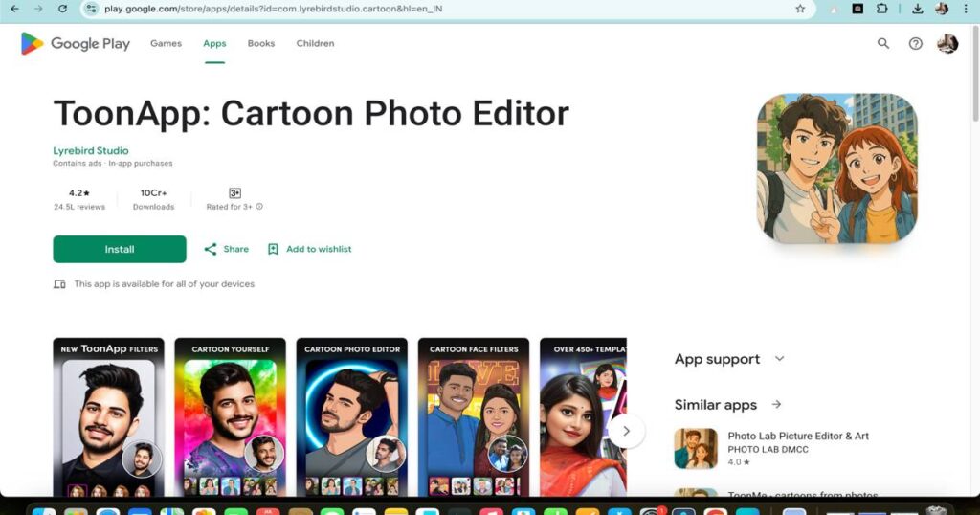
Task: Share the ToonApp listing
Action: (226, 249)
